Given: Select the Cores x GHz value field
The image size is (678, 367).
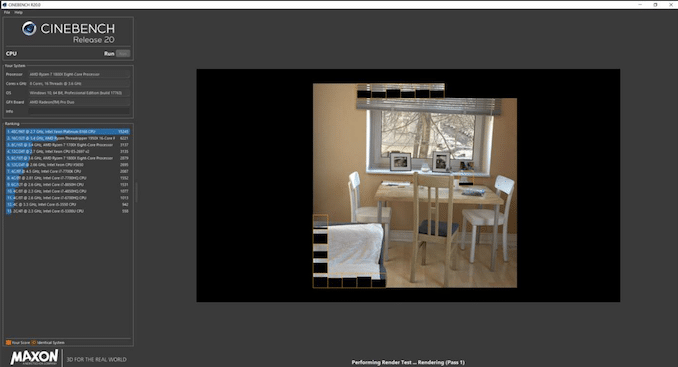Looking at the screenshot, I should point(79,83).
